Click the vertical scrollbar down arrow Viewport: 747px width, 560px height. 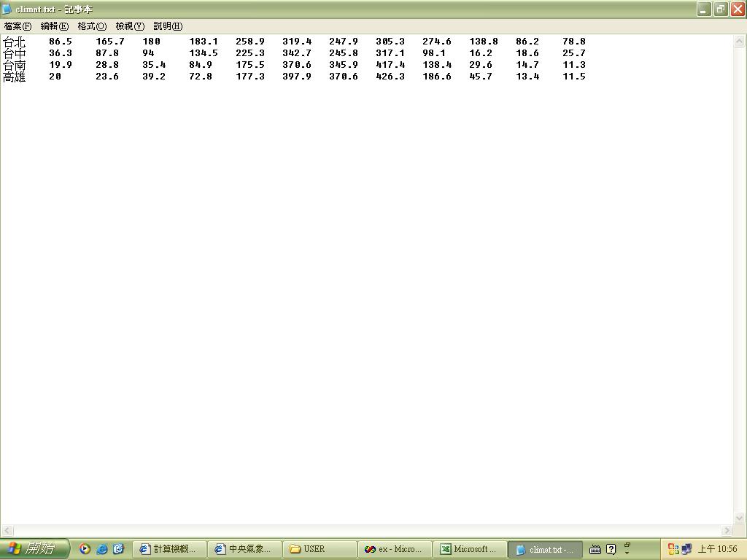tap(738, 518)
